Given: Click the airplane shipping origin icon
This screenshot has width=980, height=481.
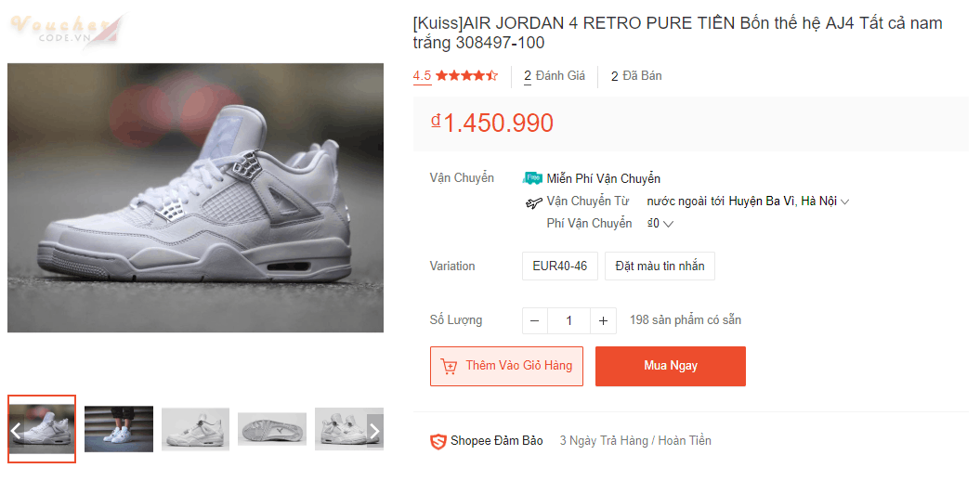Looking at the screenshot, I should [532, 201].
